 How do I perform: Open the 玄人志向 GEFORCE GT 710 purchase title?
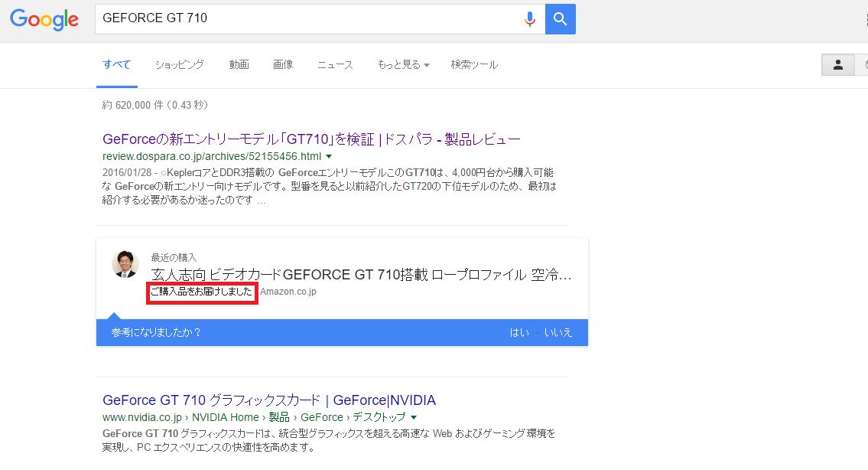pos(361,274)
